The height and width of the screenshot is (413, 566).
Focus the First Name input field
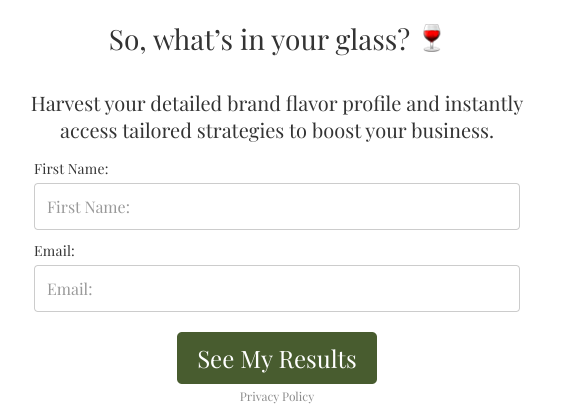(277, 206)
